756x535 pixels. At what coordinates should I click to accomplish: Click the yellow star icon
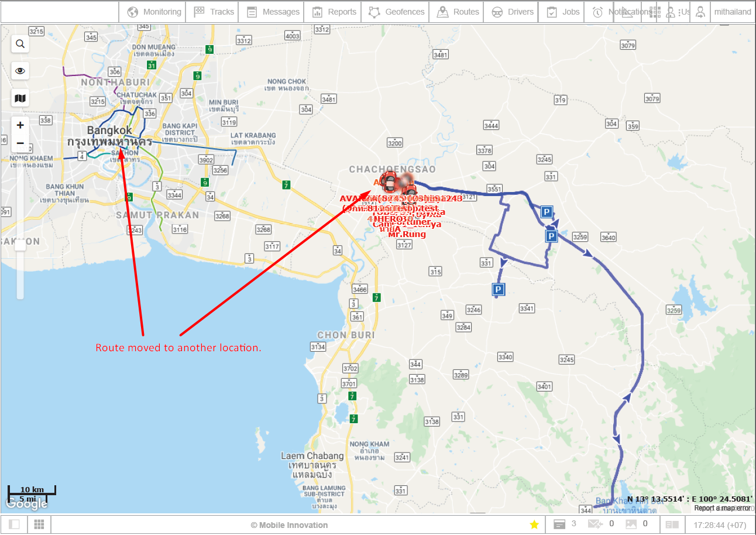[x=534, y=524]
